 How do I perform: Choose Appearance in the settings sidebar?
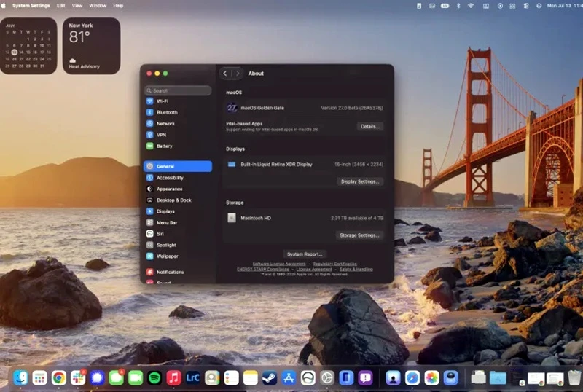click(178, 189)
